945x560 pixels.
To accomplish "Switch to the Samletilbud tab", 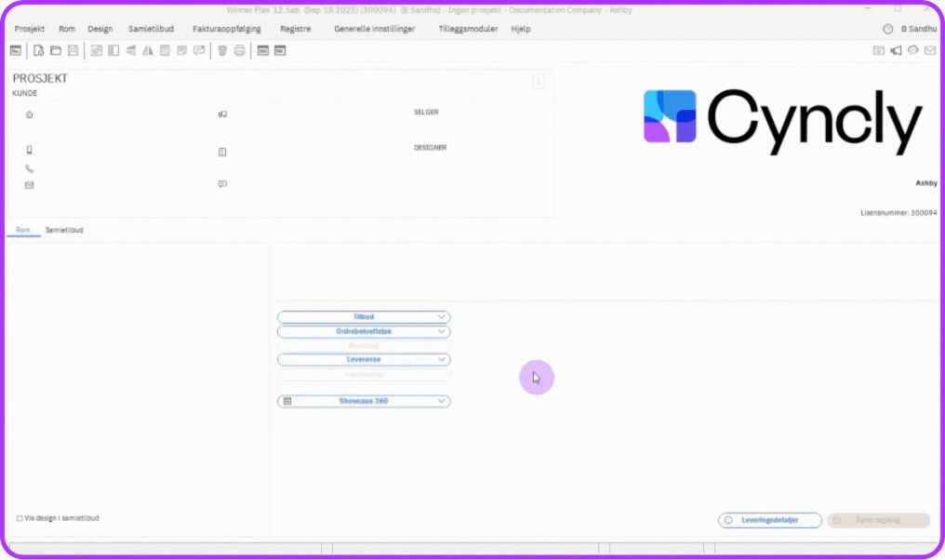I will [64, 230].
